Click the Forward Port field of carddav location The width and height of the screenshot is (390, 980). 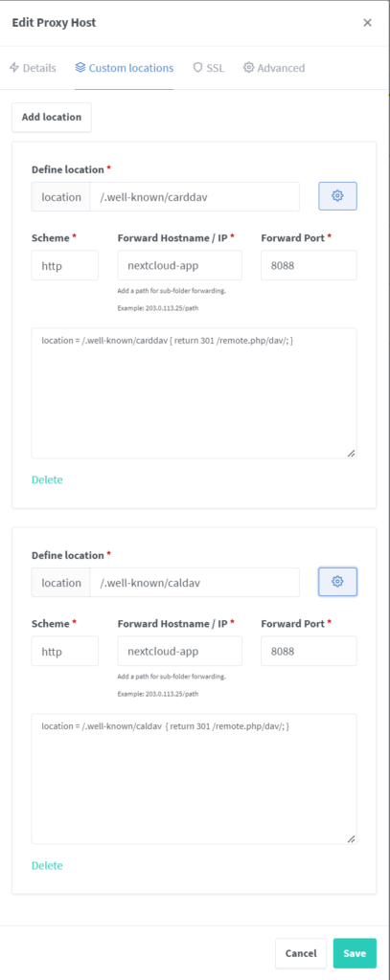point(309,265)
